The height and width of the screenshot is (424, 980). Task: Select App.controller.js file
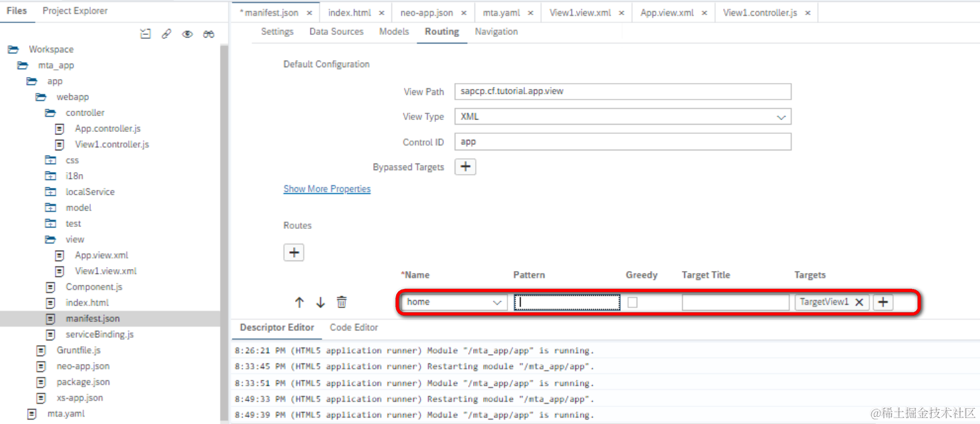(x=107, y=129)
